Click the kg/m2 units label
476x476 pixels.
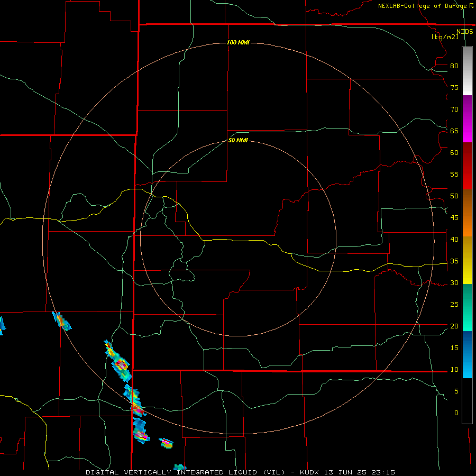[445, 37]
